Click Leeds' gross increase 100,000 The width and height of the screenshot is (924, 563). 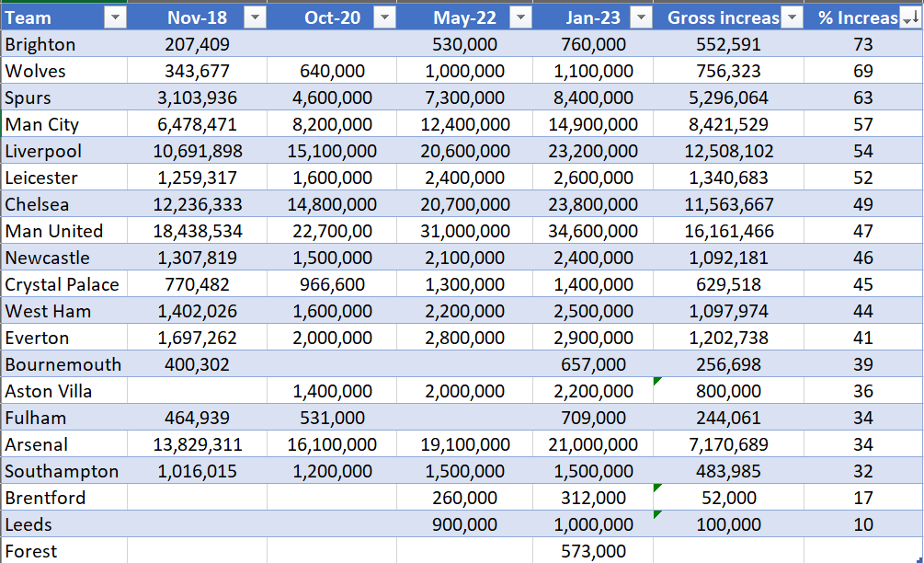coord(728,524)
